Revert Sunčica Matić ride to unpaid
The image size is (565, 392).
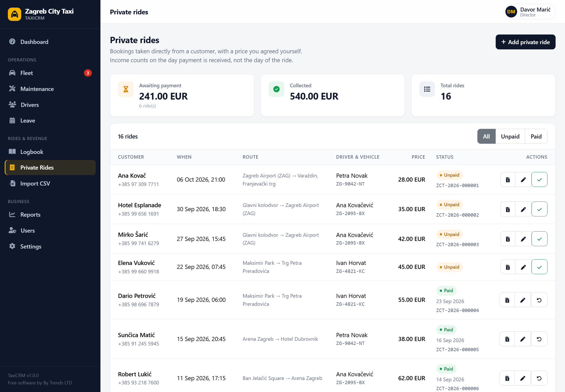click(539, 339)
